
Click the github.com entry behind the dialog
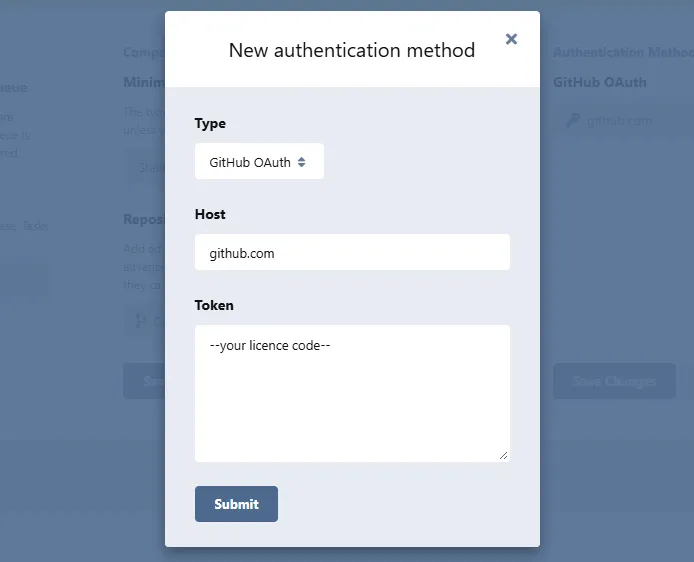[619, 120]
